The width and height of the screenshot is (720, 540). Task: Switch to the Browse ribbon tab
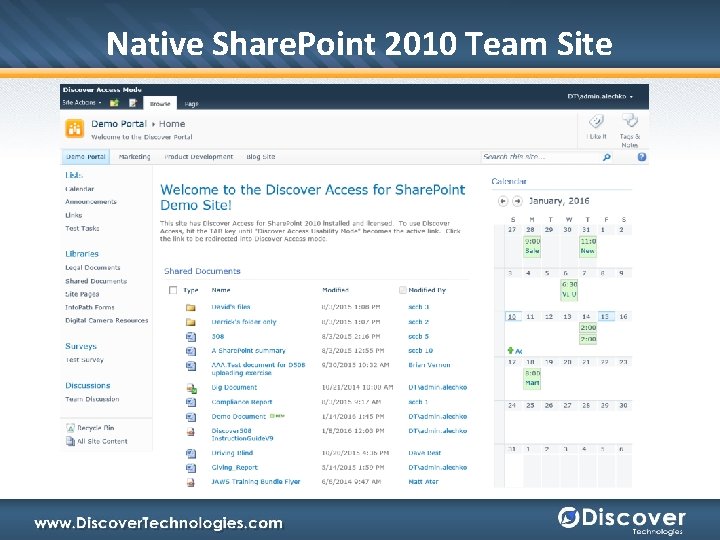click(x=160, y=103)
